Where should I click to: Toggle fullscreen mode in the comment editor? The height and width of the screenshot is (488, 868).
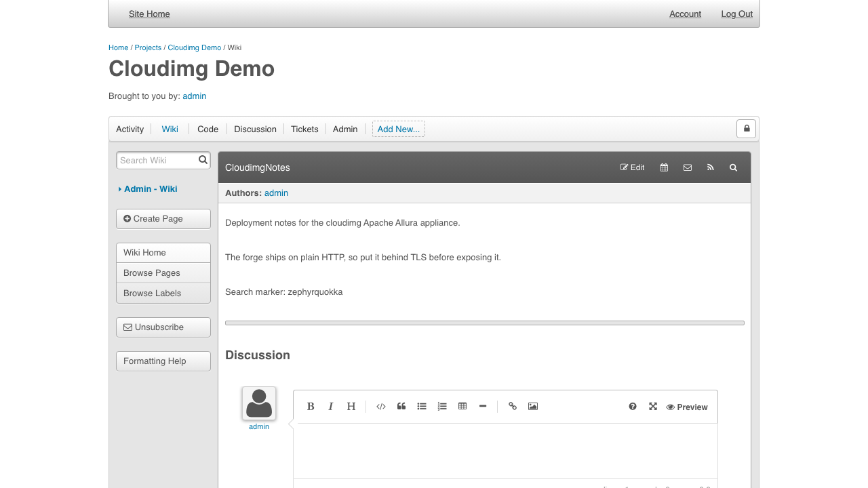click(653, 407)
